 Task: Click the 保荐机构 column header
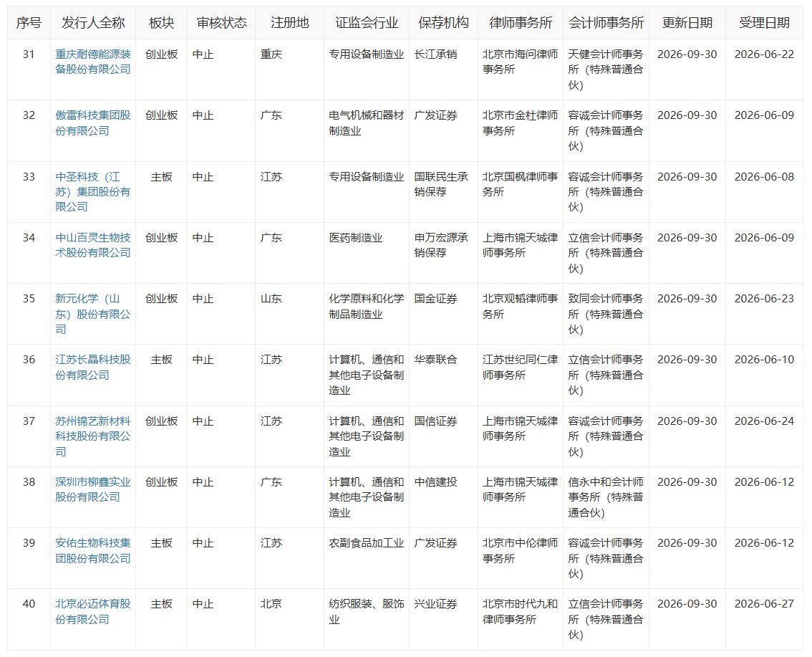coord(443,23)
